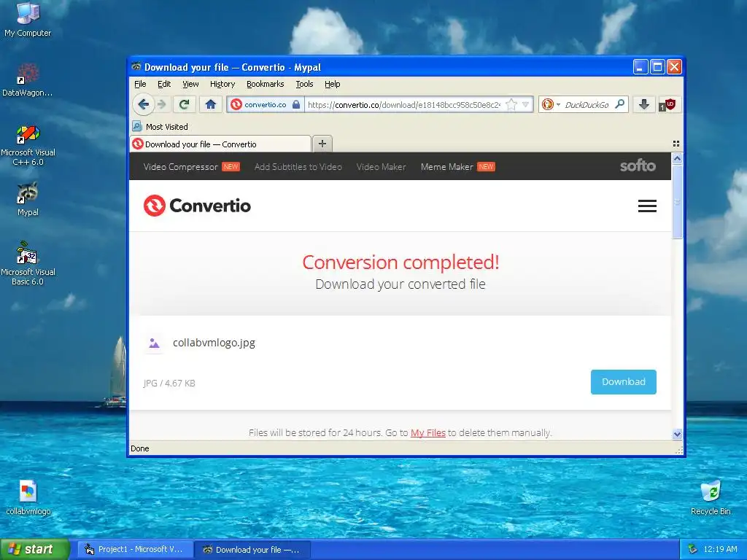
Task: Click the Done status bar text
Action: point(140,448)
